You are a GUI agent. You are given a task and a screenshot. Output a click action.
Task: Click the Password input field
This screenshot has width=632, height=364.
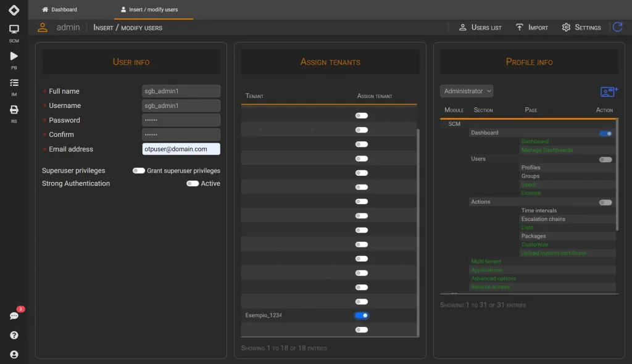pyautogui.click(x=181, y=120)
